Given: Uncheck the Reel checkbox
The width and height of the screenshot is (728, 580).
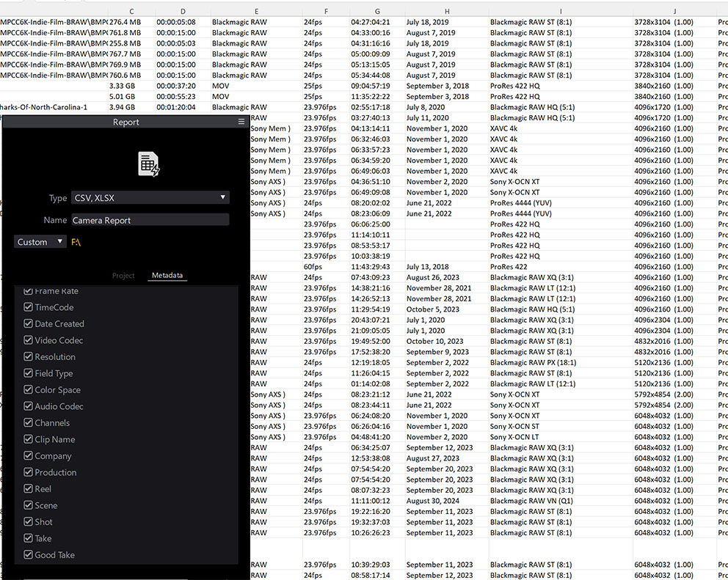Looking at the screenshot, I should (28, 488).
